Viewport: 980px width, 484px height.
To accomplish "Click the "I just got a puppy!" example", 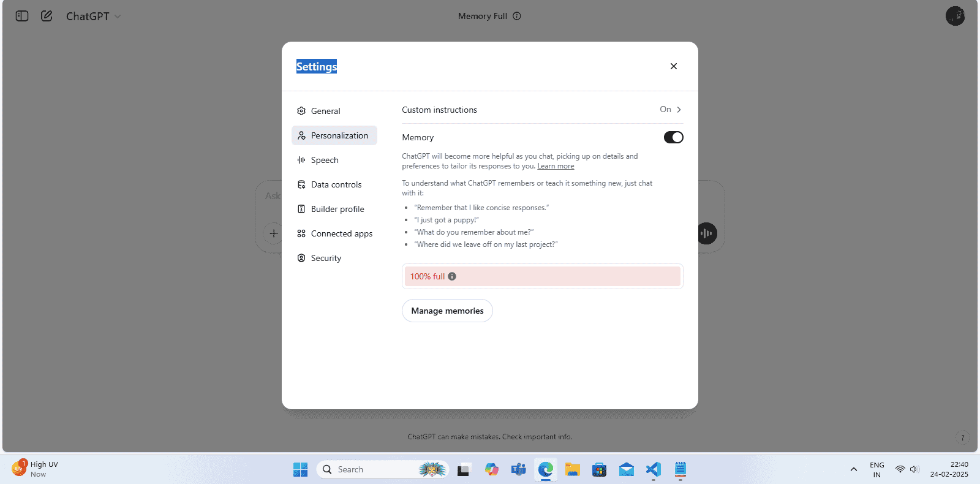I will point(447,220).
